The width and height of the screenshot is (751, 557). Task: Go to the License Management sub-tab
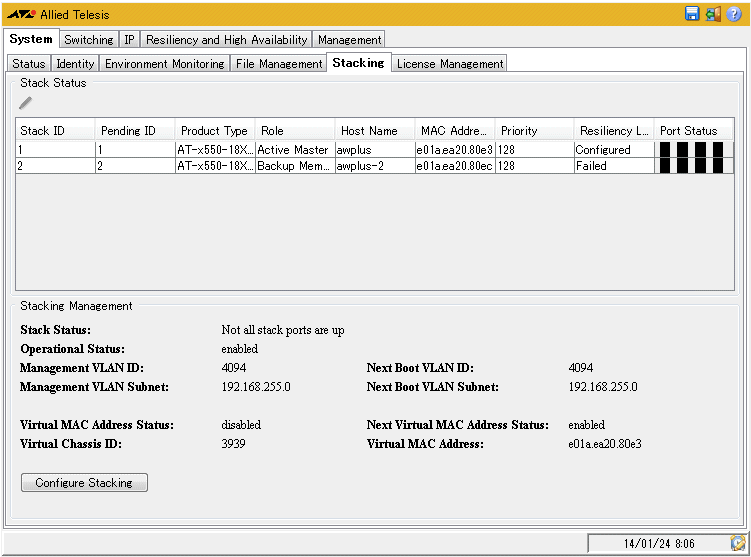(449, 64)
